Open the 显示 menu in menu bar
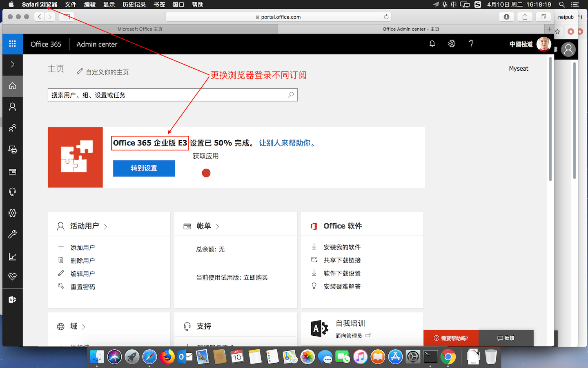 point(109,4)
